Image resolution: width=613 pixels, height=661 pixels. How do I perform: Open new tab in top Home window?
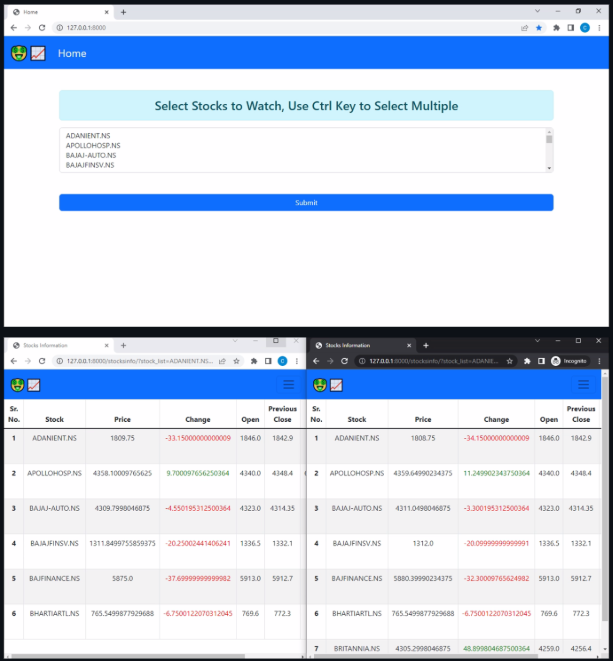pyautogui.click(x=123, y=12)
